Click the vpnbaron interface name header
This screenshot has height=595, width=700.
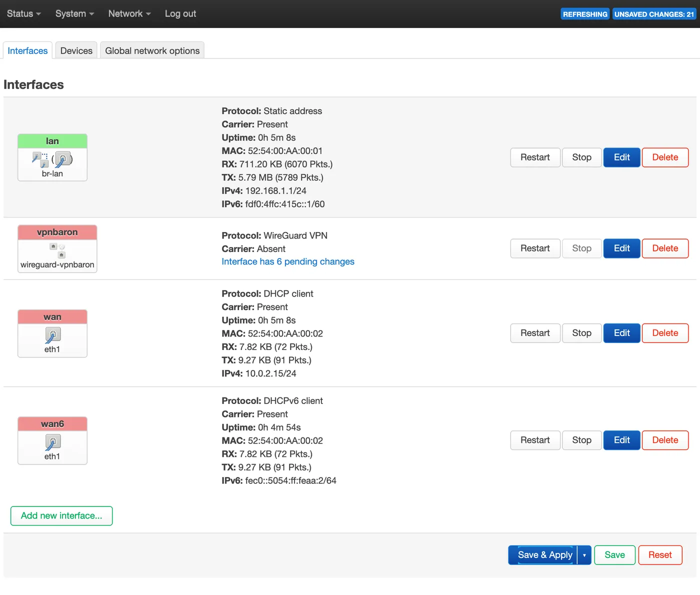coord(57,232)
